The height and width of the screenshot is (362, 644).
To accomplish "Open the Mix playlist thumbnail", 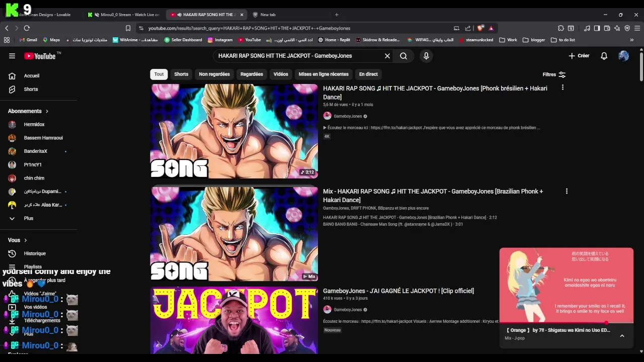I will [x=234, y=234].
